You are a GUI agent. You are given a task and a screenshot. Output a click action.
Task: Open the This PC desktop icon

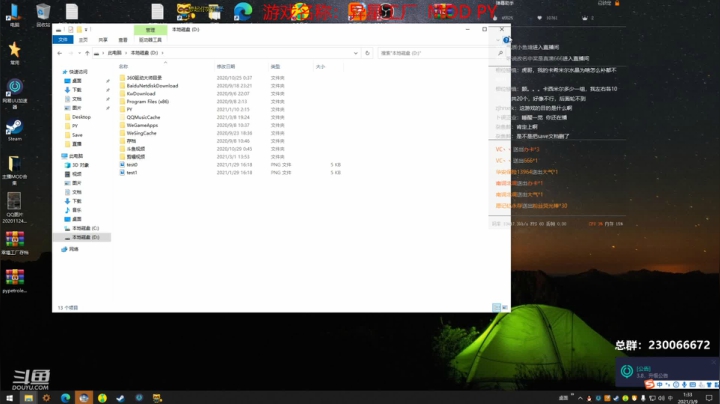(x=14, y=14)
